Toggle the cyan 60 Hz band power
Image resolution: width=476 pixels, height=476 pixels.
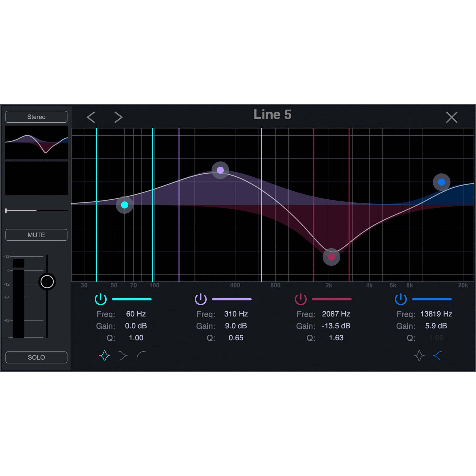coord(101,299)
